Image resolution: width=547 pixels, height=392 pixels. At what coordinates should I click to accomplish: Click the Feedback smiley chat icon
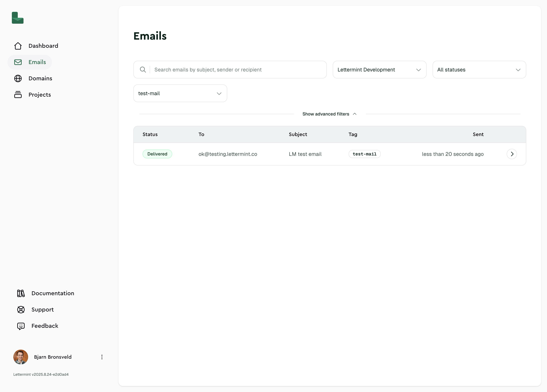21,326
